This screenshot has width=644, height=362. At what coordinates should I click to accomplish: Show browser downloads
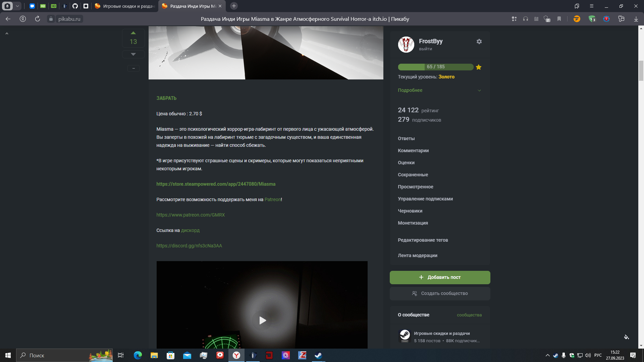click(636, 19)
